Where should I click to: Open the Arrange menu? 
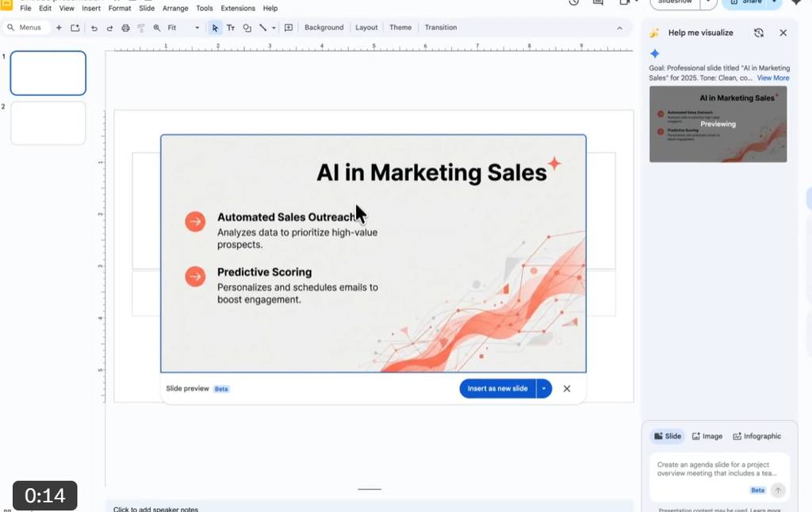tap(175, 8)
